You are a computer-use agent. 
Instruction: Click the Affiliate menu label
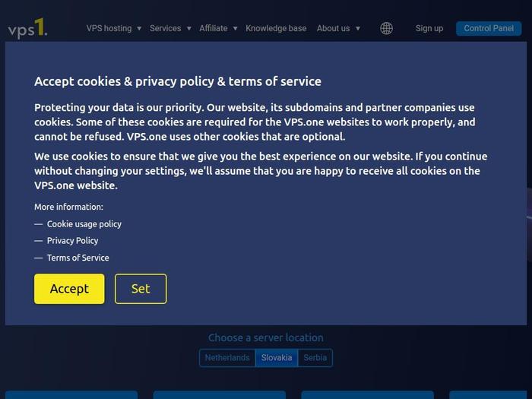tap(213, 28)
